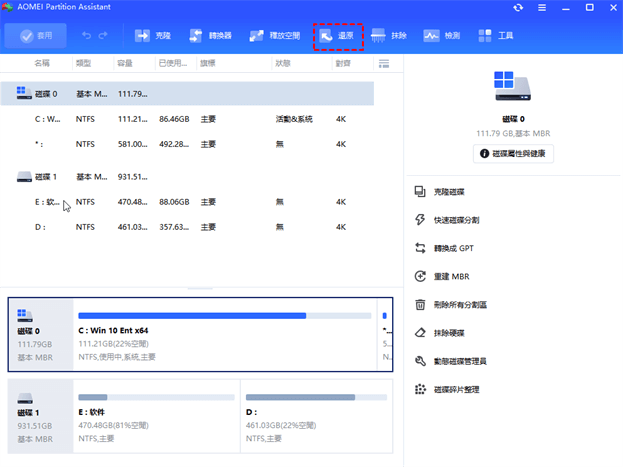This screenshot has width=623, height=467.
Task: Select the C: partition row in list
Action: click(x=187, y=119)
